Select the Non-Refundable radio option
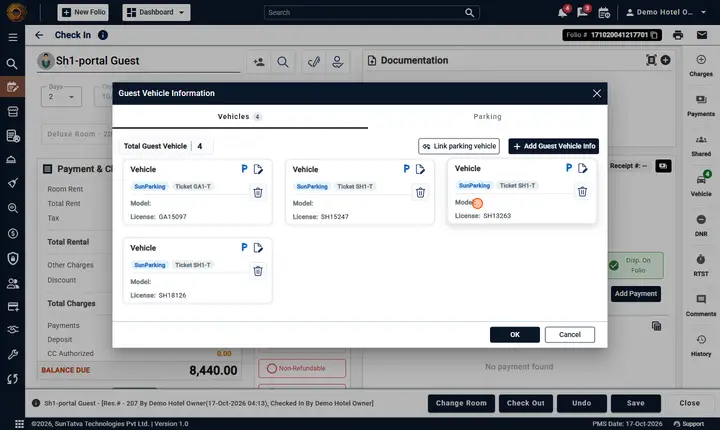Viewport: 720px width, 430px height. click(x=302, y=368)
